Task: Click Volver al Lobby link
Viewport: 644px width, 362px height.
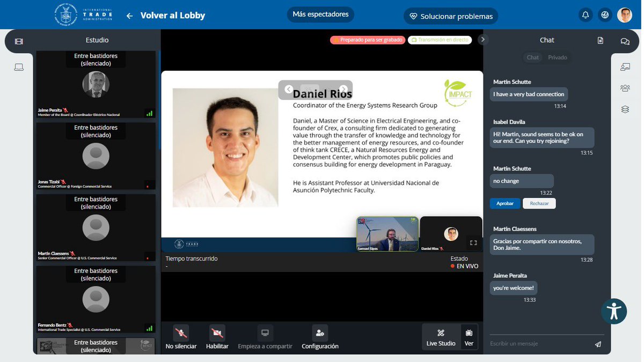Action: pyautogui.click(x=173, y=16)
